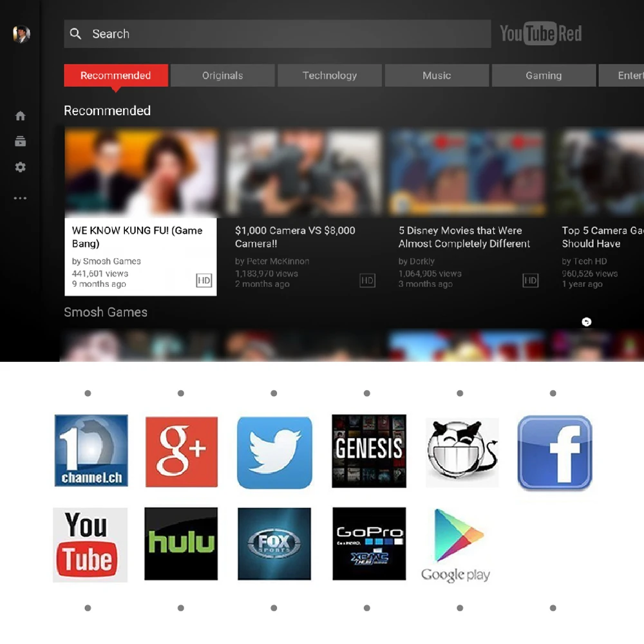Open the more options dots
This screenshot has height=644, width=644.
click(x=20, y=198)
